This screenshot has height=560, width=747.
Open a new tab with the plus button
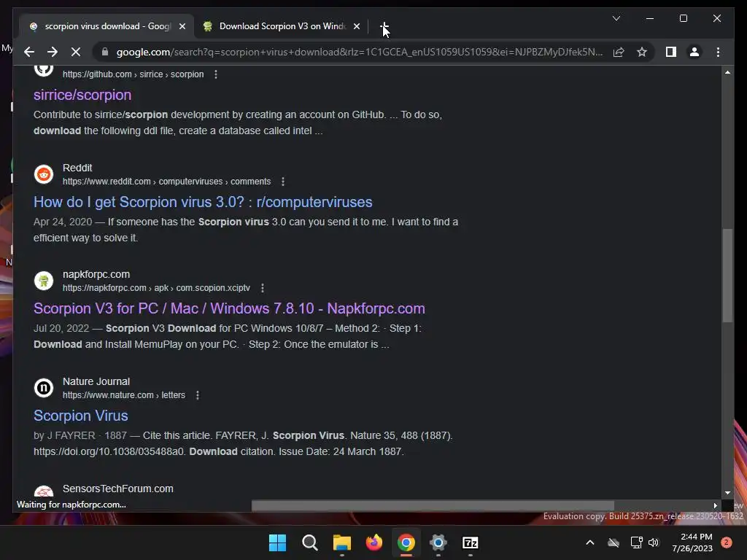click(x=384, y=26)
